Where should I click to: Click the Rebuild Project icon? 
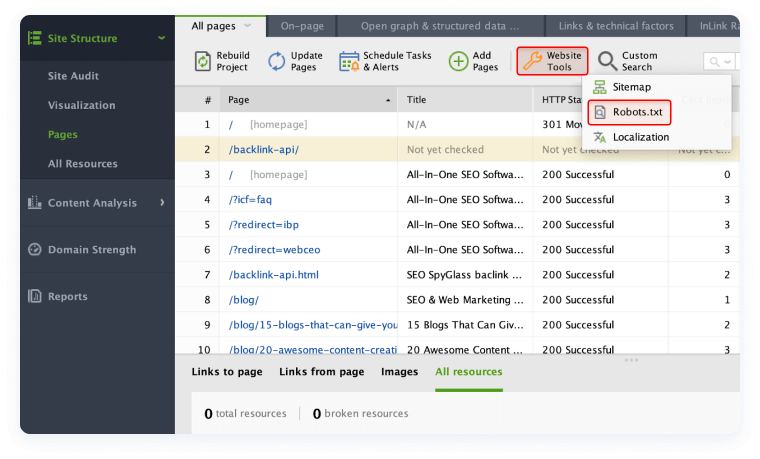tap(203, 61)
